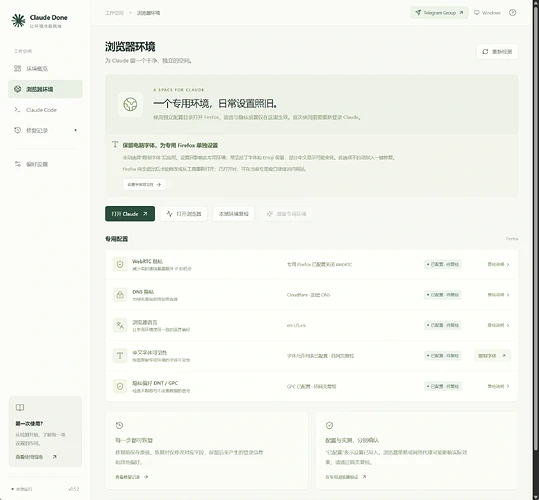Click the Cloudflare DNS value text
Image resolution: width=539 pixels, height=500 pixels.
point(308,295)
